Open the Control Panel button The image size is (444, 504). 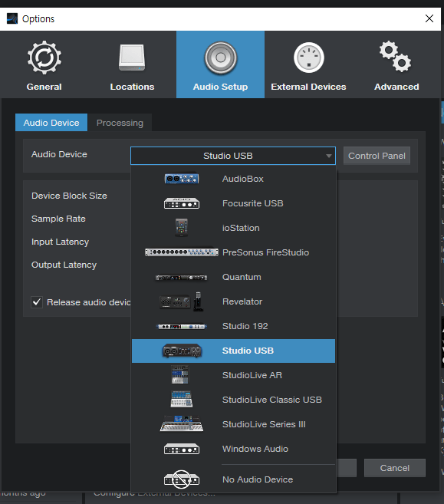click(377, 156)
